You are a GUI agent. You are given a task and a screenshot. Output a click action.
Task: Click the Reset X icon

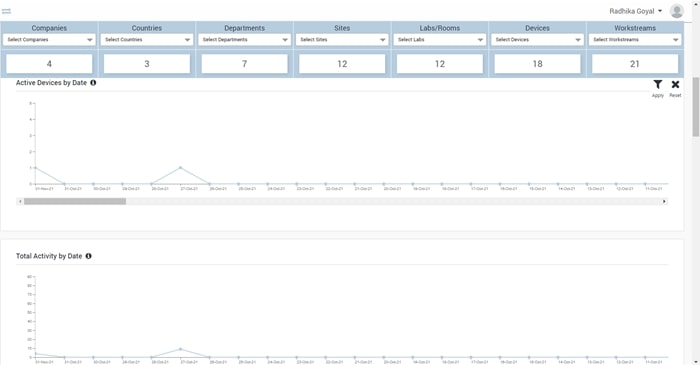[x=675, y=84]
